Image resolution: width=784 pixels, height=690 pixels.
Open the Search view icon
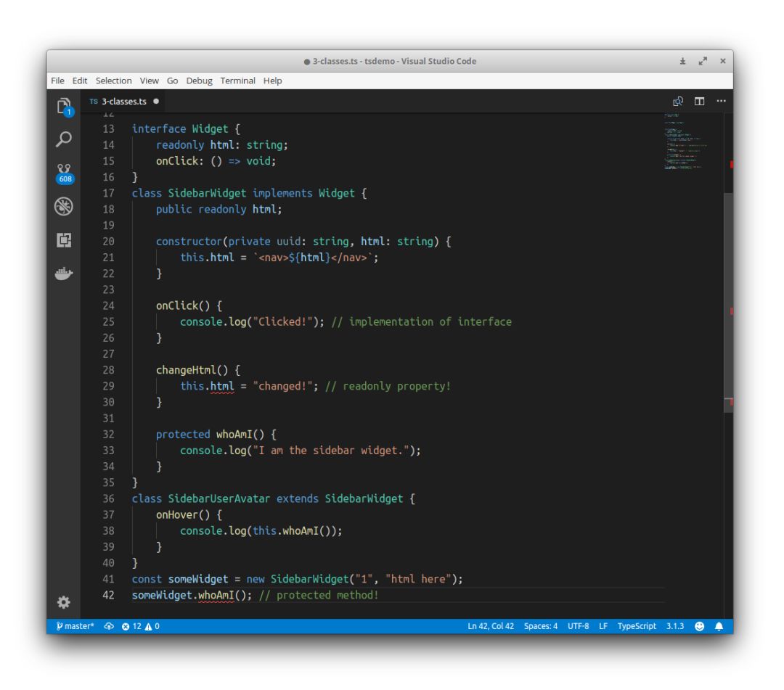pos(64,139)
